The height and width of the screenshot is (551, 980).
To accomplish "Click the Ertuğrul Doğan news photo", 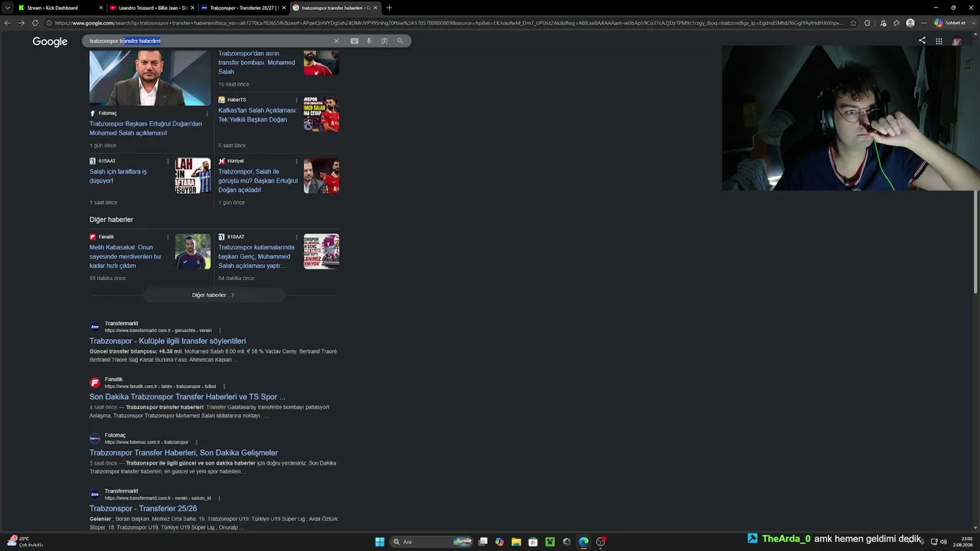I will click(x=150, y=78).
